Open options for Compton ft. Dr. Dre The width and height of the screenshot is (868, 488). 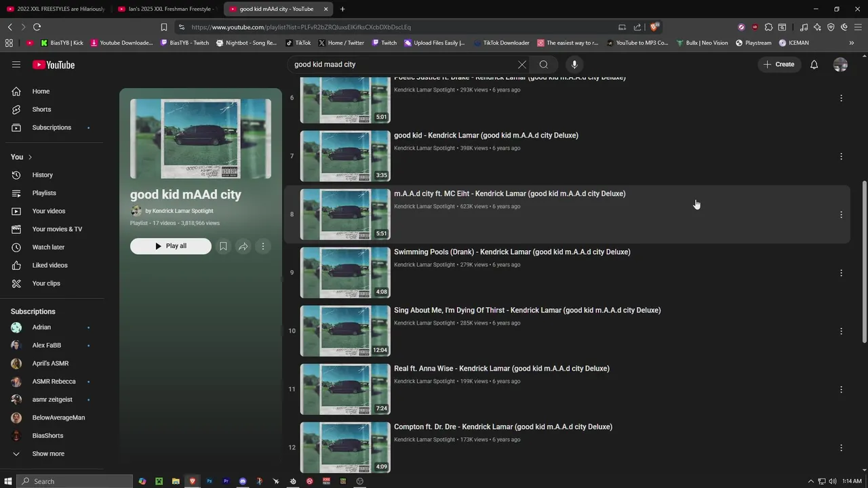pyautogui.click(x=841, y=447)
